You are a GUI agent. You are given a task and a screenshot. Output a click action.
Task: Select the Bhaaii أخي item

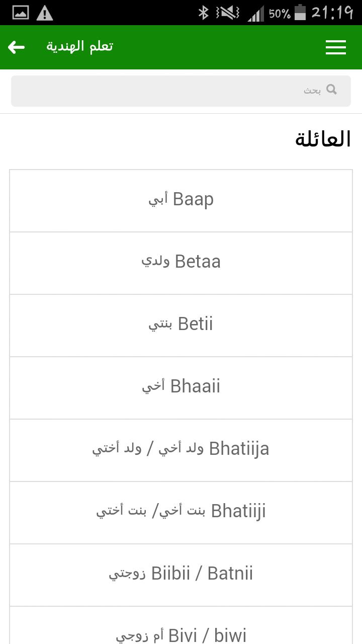(x=181, y=388)
